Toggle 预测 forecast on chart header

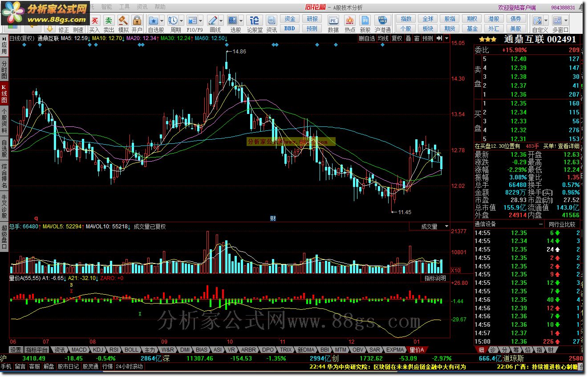point(428,38)
